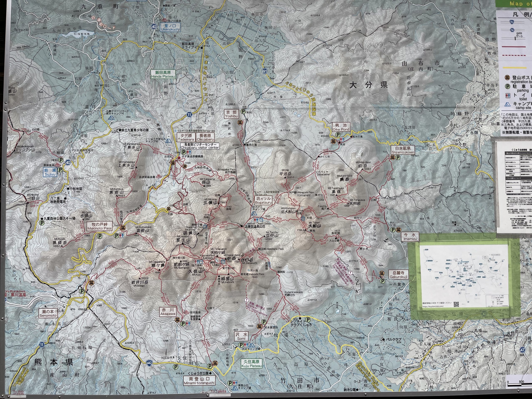Click the parking icon beside Yoshibu label

243,112
